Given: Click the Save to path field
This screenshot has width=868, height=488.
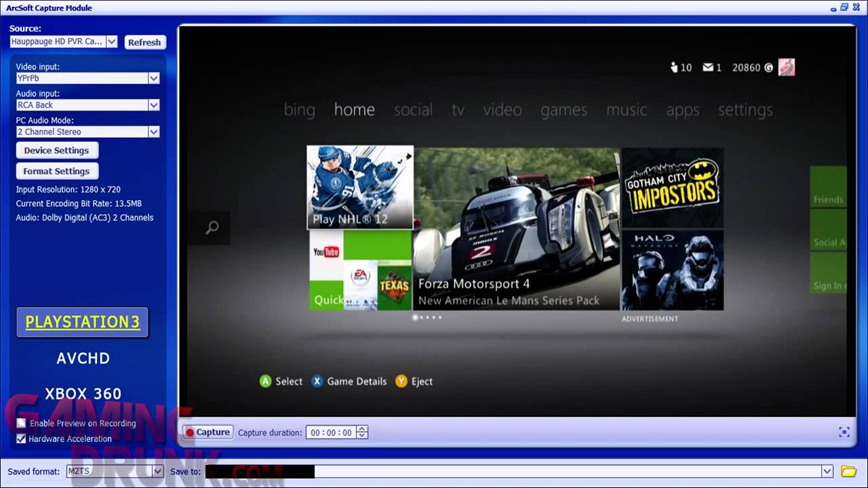Looking at the screenshot, I should click(x=513, y=471).
